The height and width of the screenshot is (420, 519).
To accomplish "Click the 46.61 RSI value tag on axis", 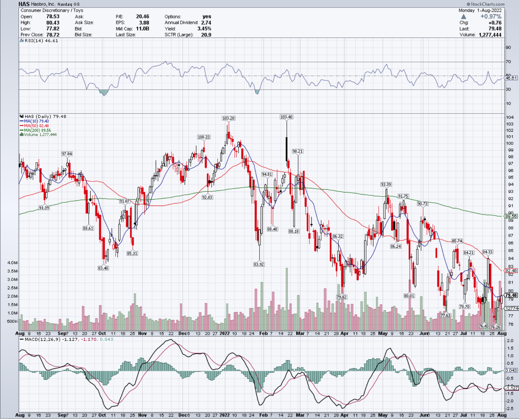I will 511,78.
